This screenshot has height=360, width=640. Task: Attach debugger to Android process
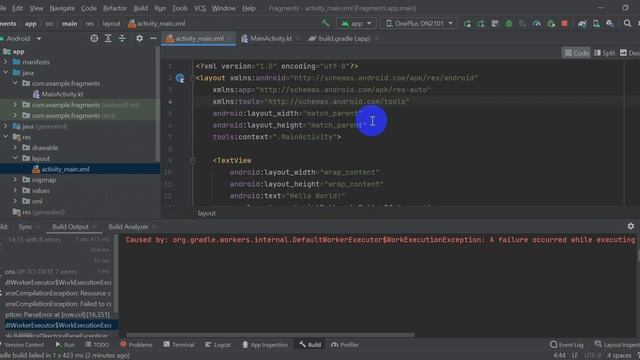tap(551, 24)
